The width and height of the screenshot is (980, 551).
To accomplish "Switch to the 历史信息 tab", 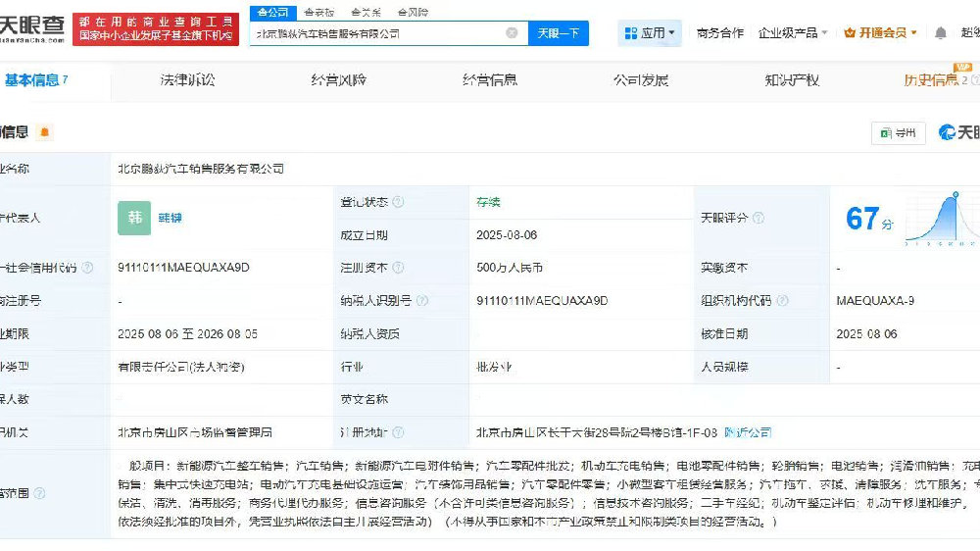I will point(931,80).
